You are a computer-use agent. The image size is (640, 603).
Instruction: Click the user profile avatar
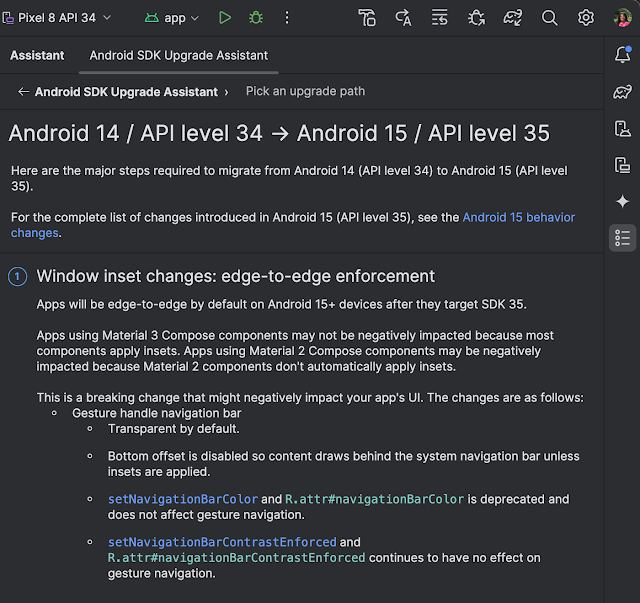click(622, 18)
